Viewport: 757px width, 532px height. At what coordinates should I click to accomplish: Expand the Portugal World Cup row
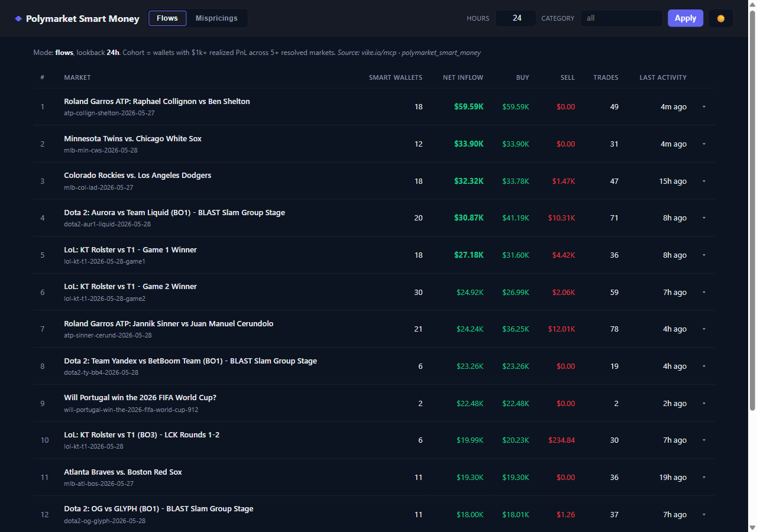point(704,404)
